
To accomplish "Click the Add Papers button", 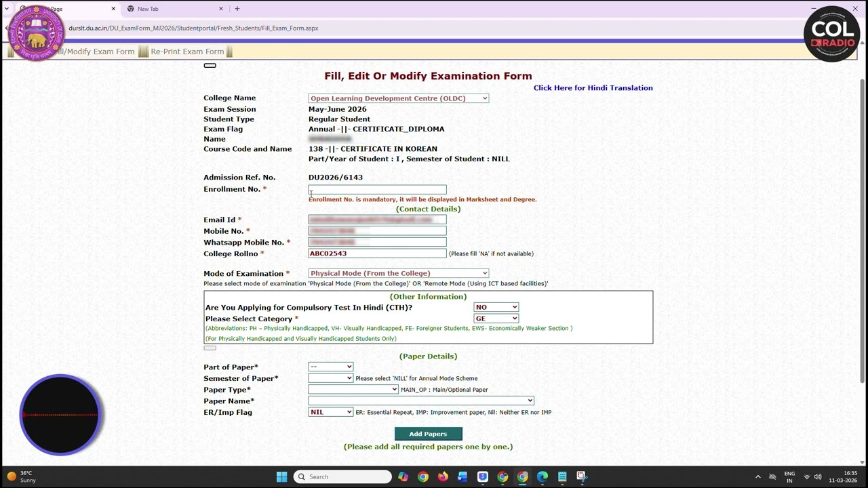I will coord(428,434).
